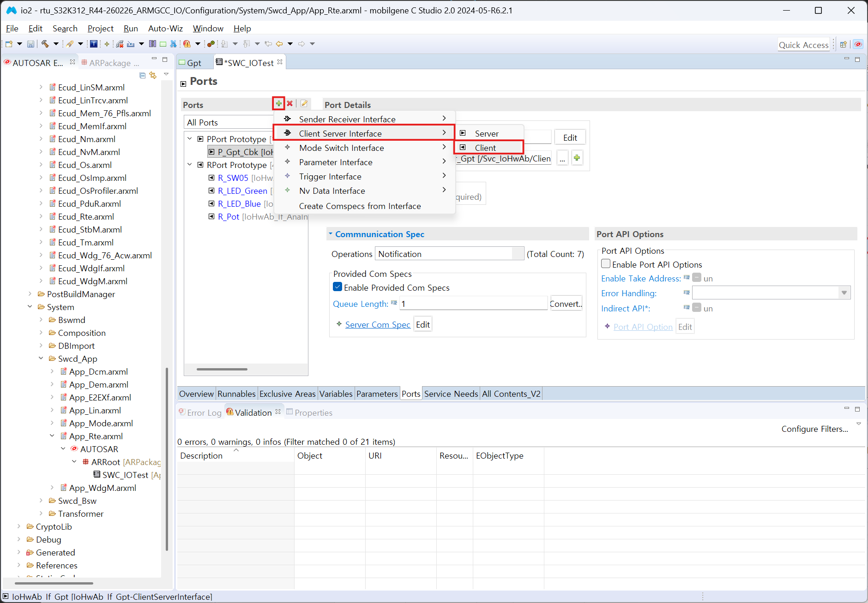Click the Convert.. button

(x=566, y=304)
